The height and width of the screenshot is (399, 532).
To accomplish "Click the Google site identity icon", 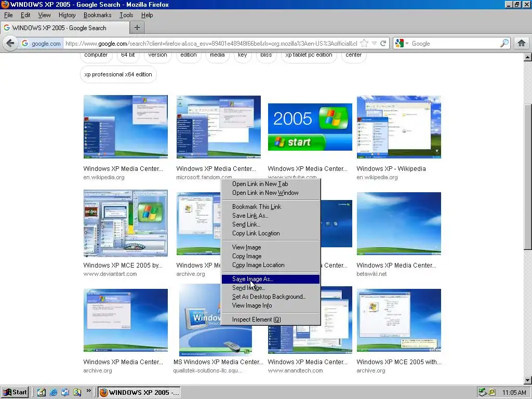I will [25, 44].
